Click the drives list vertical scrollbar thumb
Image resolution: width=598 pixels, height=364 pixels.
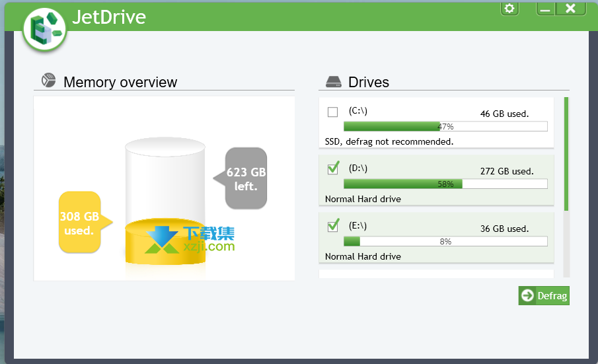pyautogui.click(x=566, y=154)
